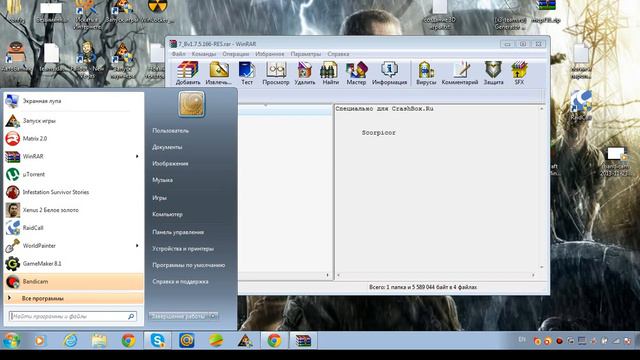Launch Infestation Survivor Stories from Start menu
Screen dimensions: 640x360
74,192
